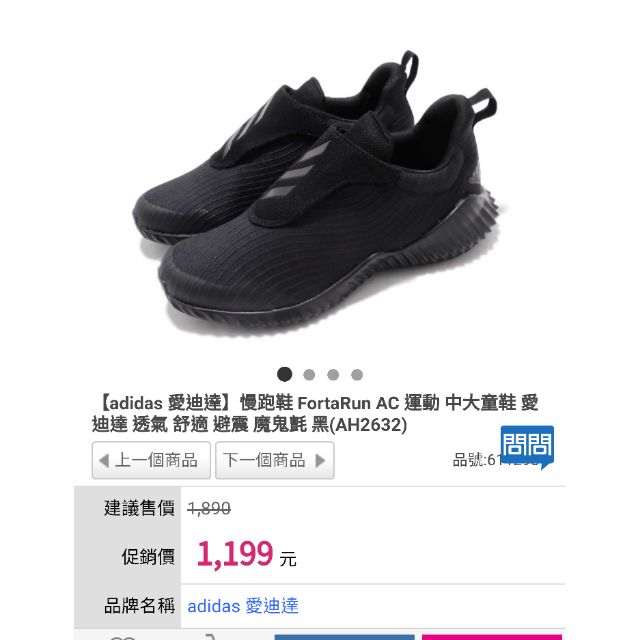Switch to the third image dot
The width and height of the screenshot is (640, 640).
(x=333, y=375)
